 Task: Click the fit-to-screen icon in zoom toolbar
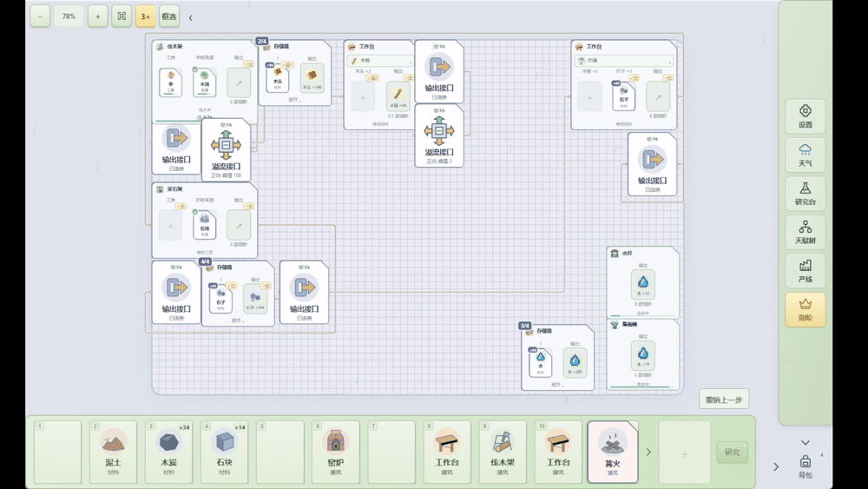122,16
